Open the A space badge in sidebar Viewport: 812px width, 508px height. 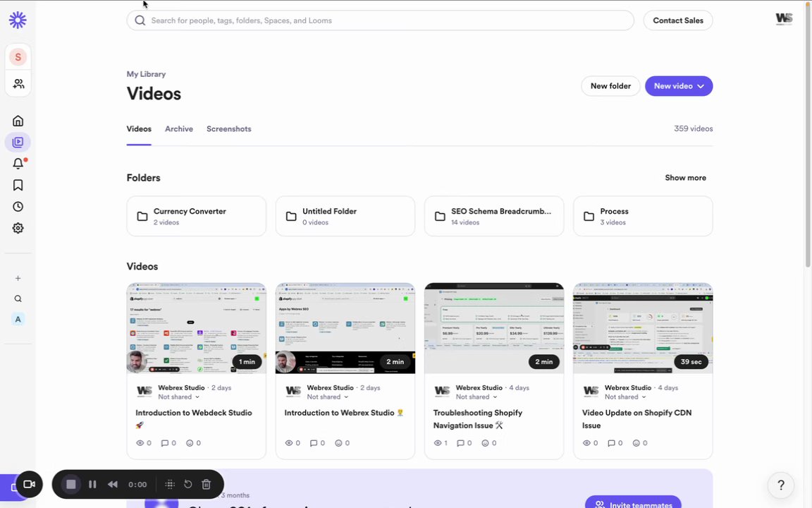tap(18, 320)
